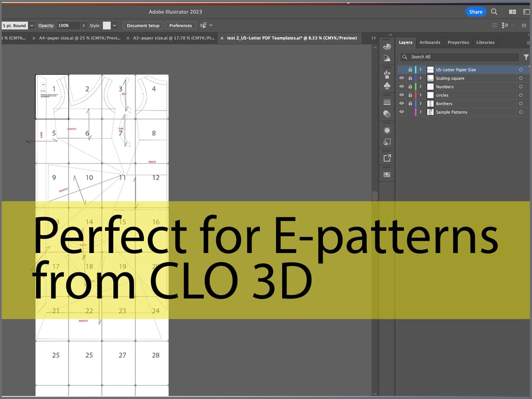Show hidden document tabs double-arrow

pos(374,38)
